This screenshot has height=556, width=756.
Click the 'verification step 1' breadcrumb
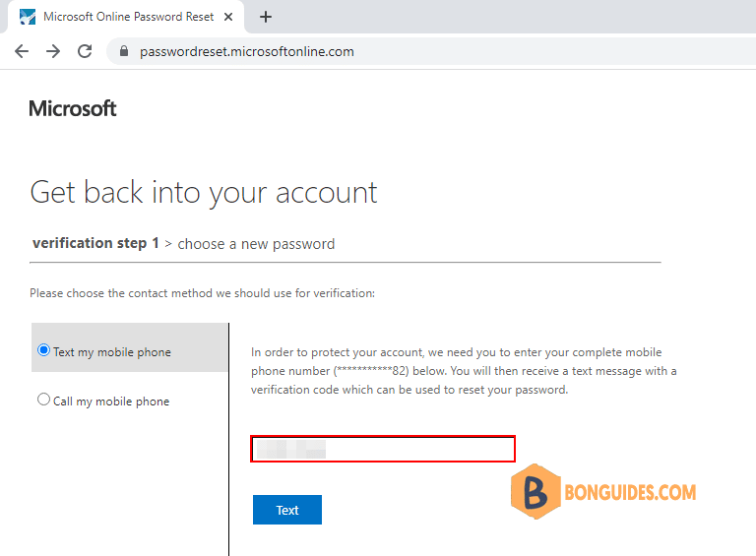click(95, 243)
